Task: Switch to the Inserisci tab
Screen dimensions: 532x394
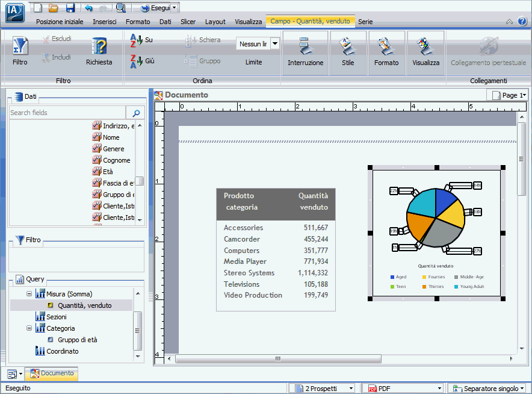Action: click(x=105, y=22)
